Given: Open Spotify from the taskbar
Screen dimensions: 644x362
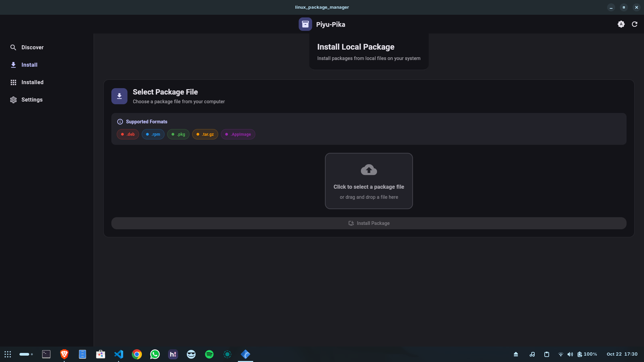Looking at the screenshot, I should (209, 354).
